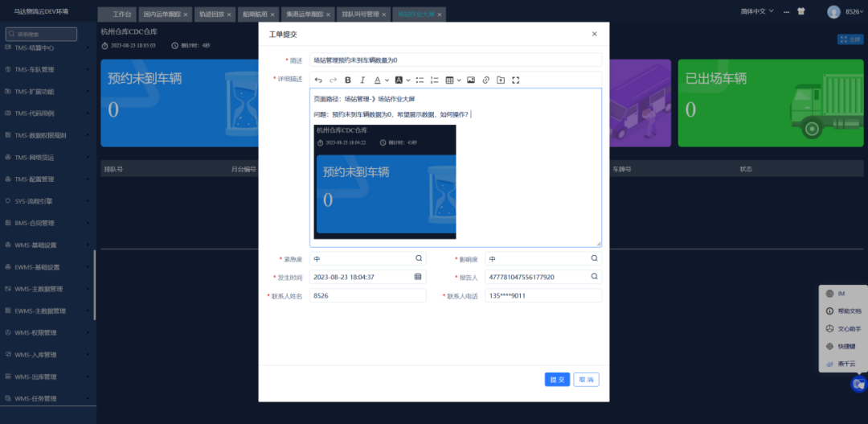Toggle bold formatting in the editor
The image size is (868, 424).
pos(348,80)
